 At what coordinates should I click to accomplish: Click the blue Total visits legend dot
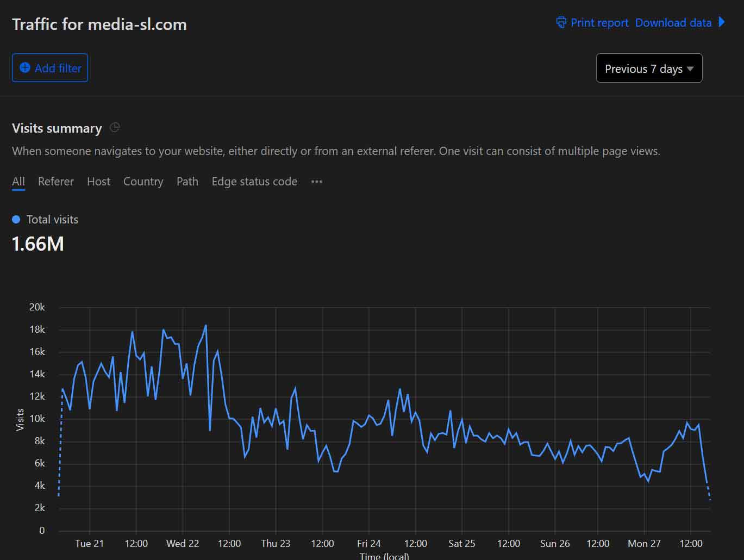point(16,220)
